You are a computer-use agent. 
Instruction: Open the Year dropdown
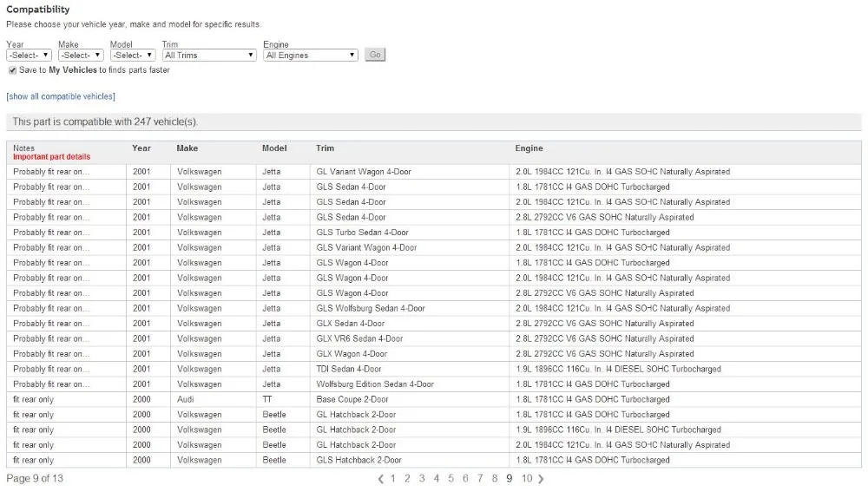click(29, 56)
